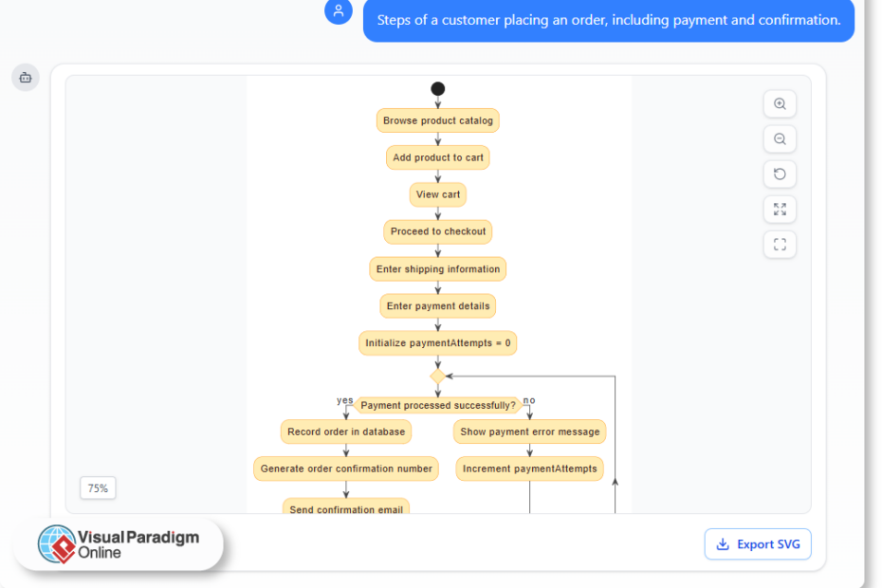Click the Visual Paradigm globe logo icon
882x588 pixels.
(x=60, y=543)
